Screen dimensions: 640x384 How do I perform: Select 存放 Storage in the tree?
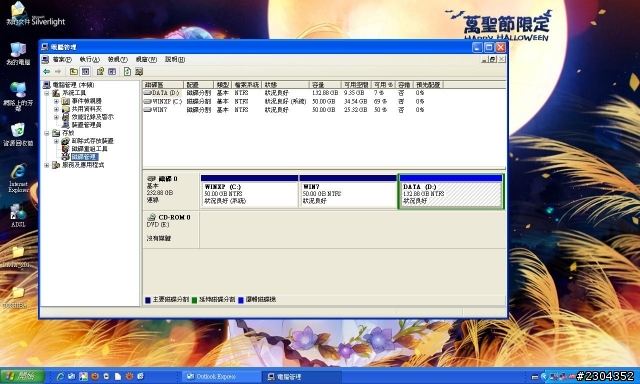68,133
